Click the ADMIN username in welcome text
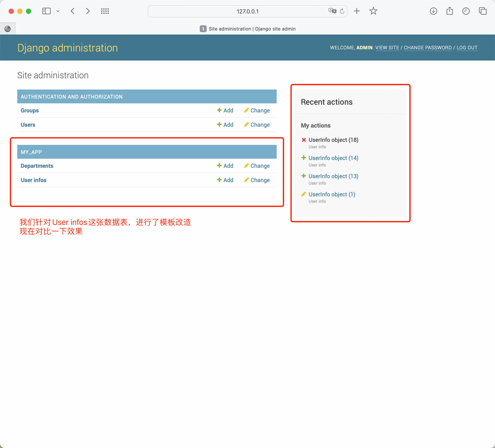The height and width of the screenshot is (448, 495). point(364,48)
